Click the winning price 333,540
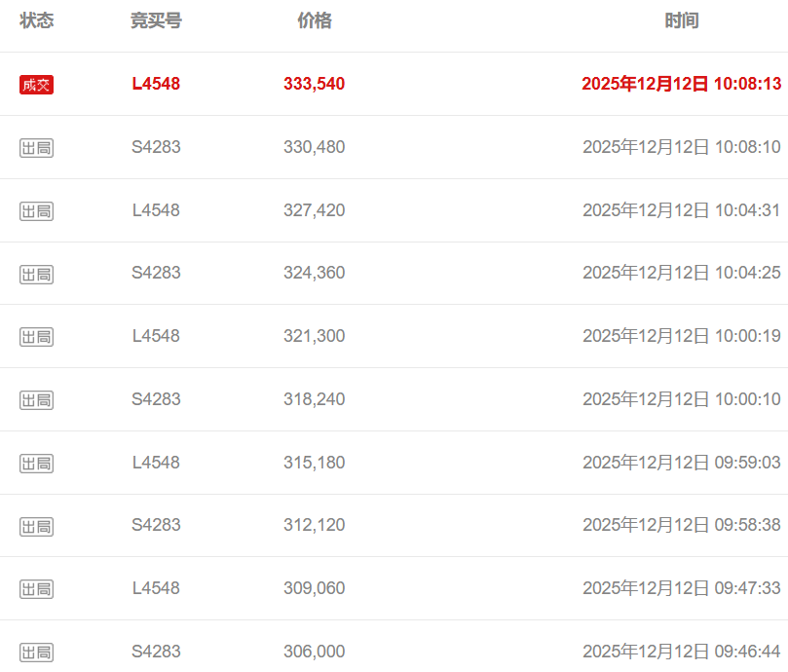The width and height of the screenshot is (788, 672). pyautogui.click(x=314, y=84)
